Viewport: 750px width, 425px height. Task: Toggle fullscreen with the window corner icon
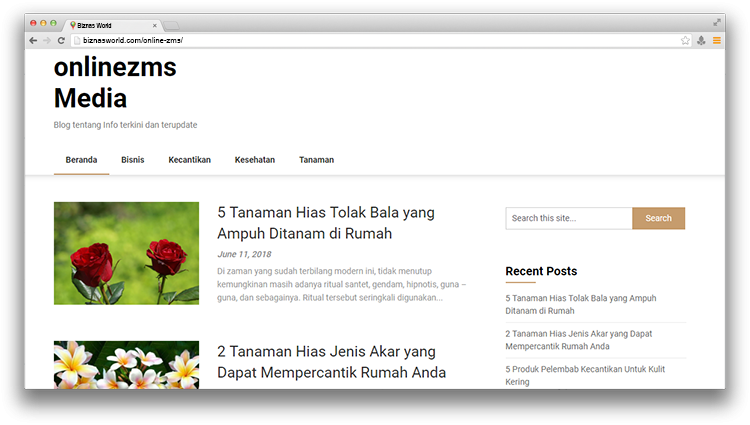717,22
